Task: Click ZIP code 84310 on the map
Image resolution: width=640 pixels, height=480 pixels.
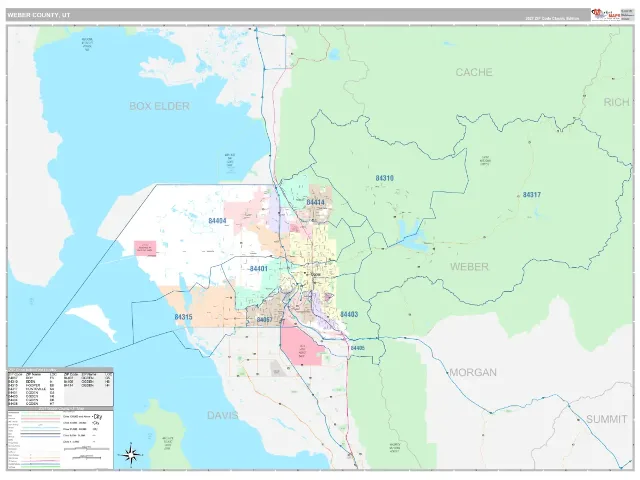Action: (x=384, y=178)
